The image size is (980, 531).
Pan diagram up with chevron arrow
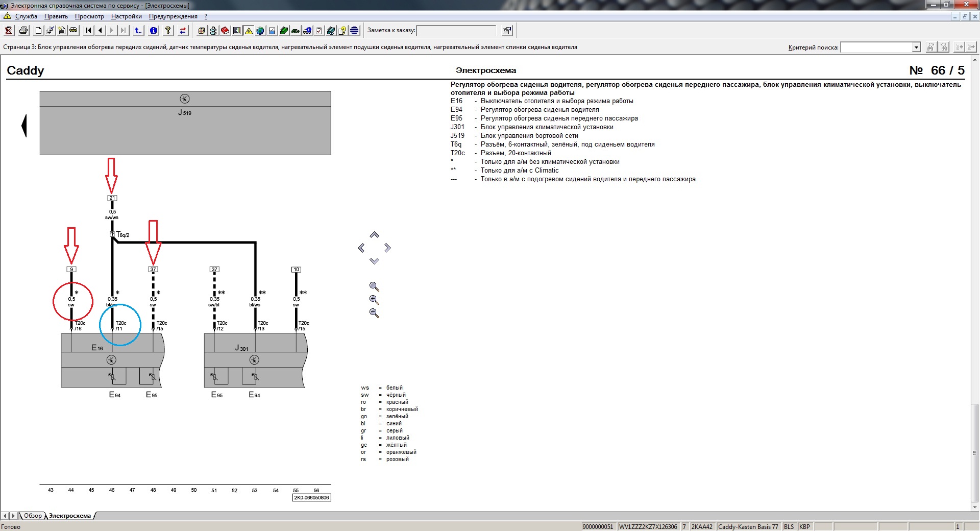point(374,235)
